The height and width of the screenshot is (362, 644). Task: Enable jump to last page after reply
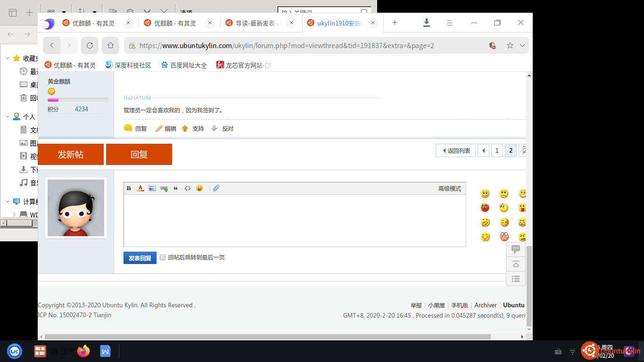coord(163,258)
